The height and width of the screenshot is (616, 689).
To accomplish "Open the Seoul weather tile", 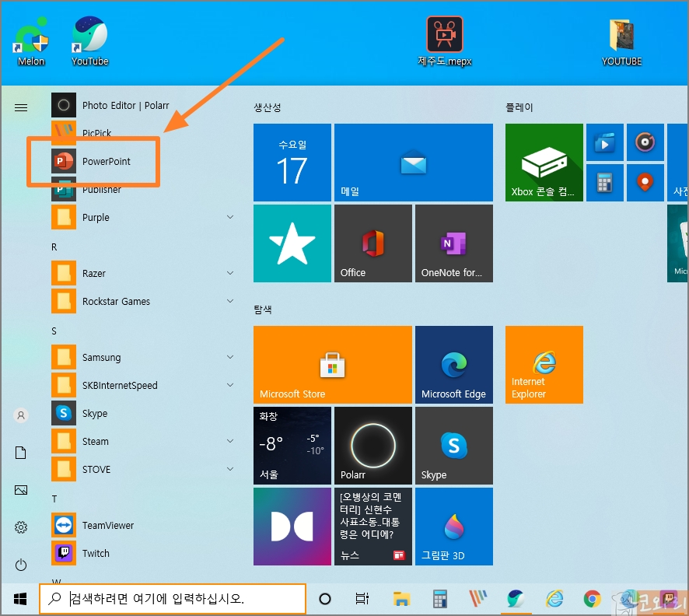I will (292, 445).
